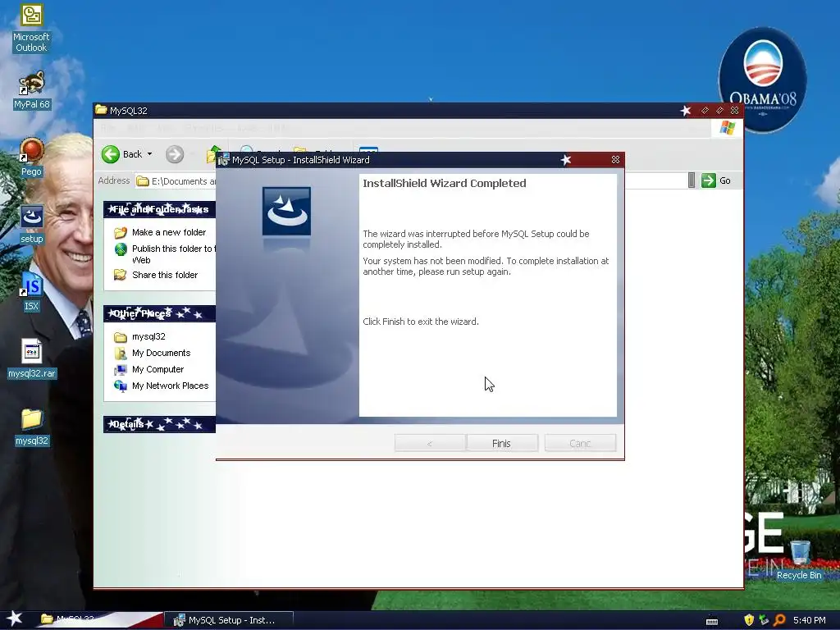The image size is (840, 630).
Task: Minimize the MySQL32 explorer window
Action: point(705,111)
